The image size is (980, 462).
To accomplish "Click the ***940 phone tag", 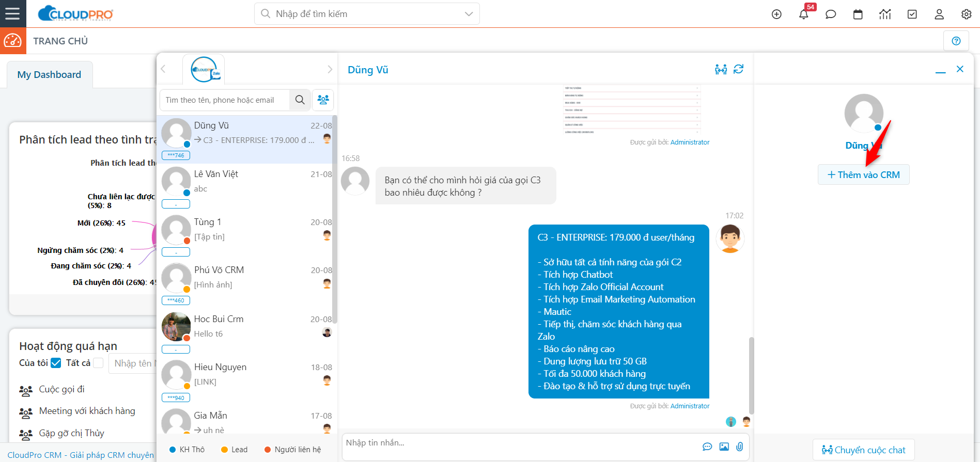I will (176, 398).
